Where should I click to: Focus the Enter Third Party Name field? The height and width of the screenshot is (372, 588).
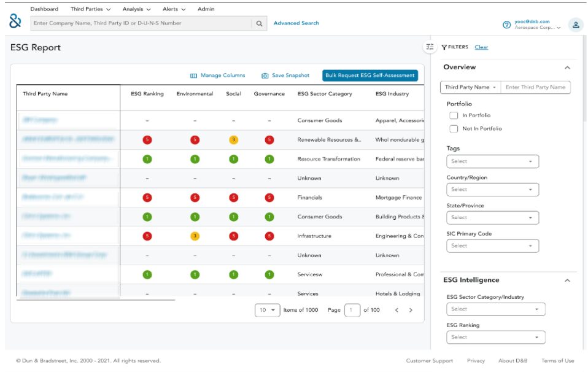(535, 87)
